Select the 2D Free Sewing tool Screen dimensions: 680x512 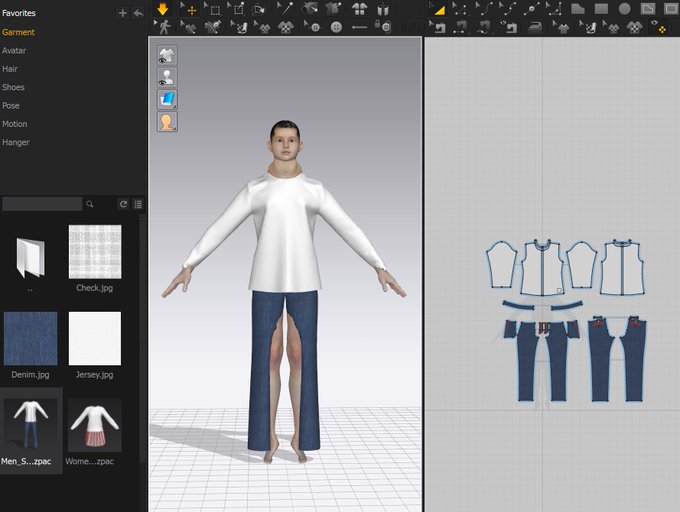click(x=484, y=27)
